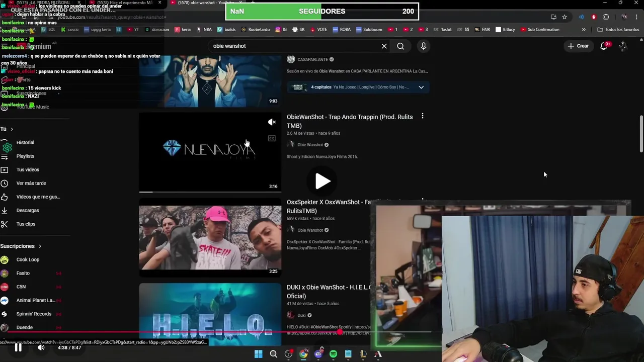Viewport: 644px width, 362px height.
Task: Visit the CASAPARLANTE channel name
Action: 312,59
